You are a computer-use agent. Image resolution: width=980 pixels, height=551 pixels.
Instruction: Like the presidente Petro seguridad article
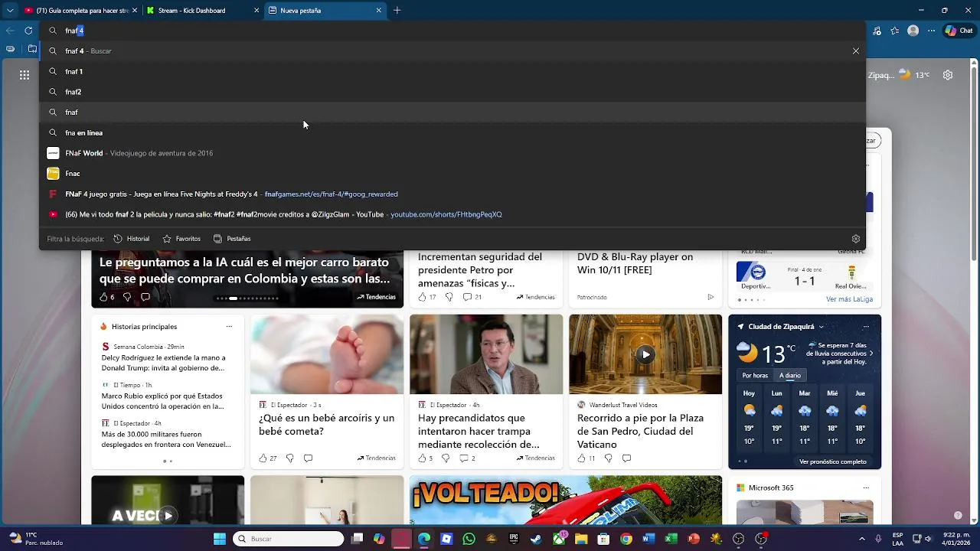(426, 297)
